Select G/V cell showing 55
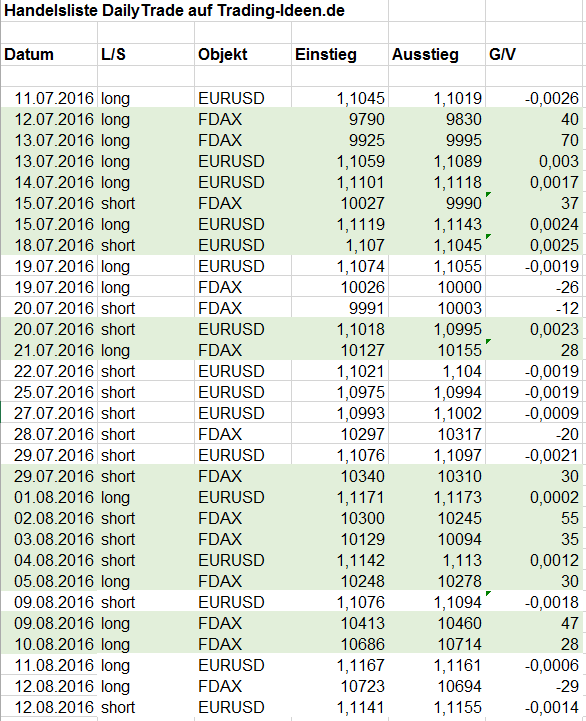 [x=536, y=518]
